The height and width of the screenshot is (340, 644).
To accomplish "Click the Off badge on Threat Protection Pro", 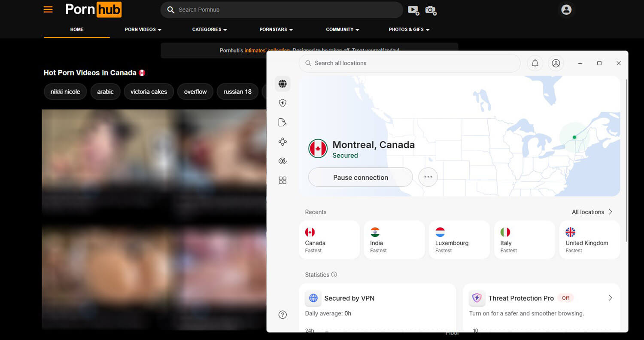I will tap(565, 298).
